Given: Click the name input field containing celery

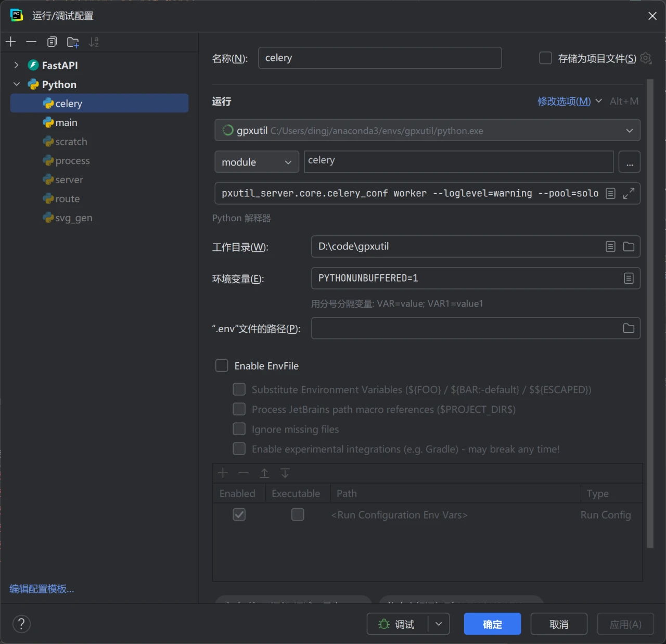Looking at the screenshot, I should point(380,58).
